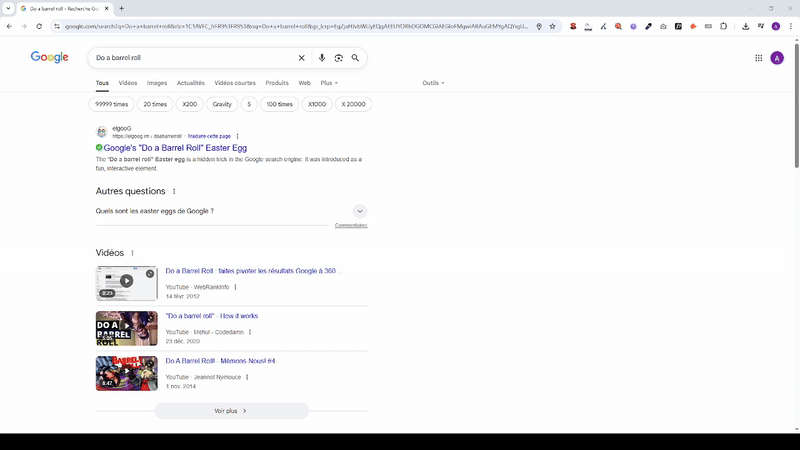800x450 pixels.
Task: Select the 99999 times suggestion chip
Action: [111, 104]
